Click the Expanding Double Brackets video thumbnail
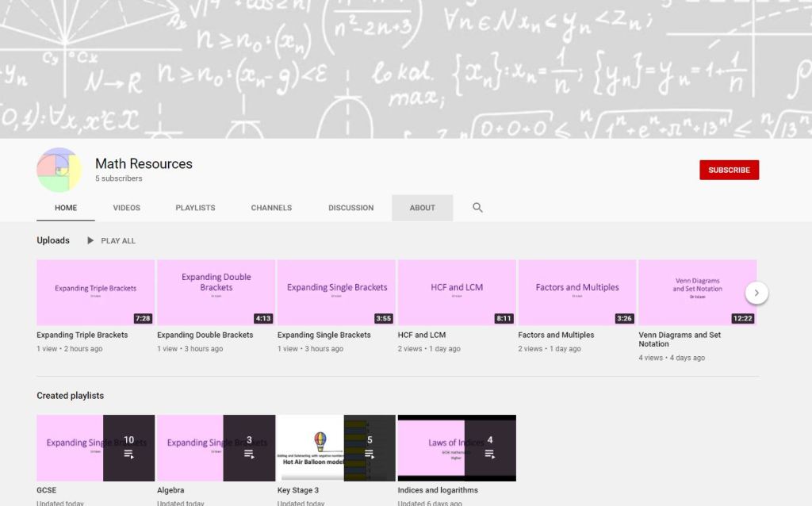This screenshot has width=812, height=506. pos(216,292)
